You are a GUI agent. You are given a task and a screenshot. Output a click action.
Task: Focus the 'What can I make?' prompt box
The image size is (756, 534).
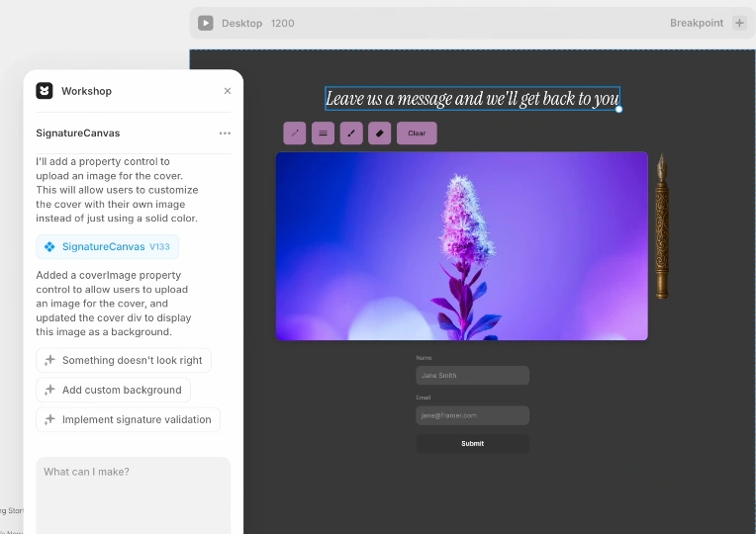click(133, 495)
